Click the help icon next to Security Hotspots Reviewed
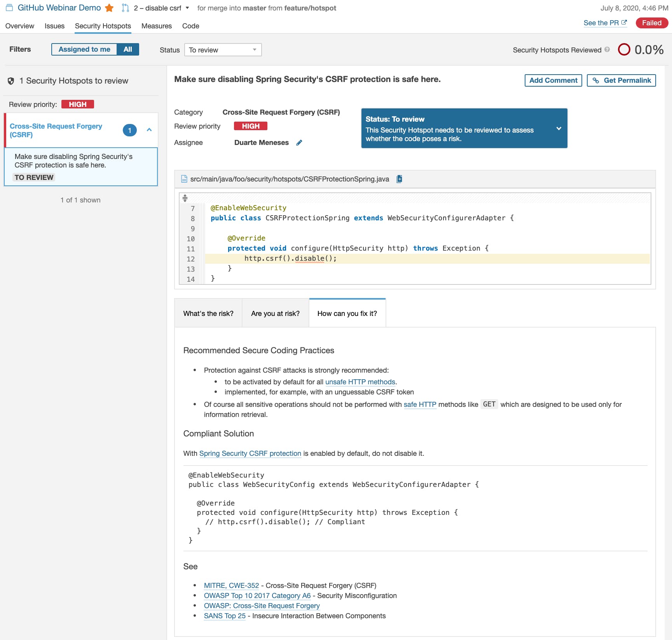672x640 pixels. 607,50
